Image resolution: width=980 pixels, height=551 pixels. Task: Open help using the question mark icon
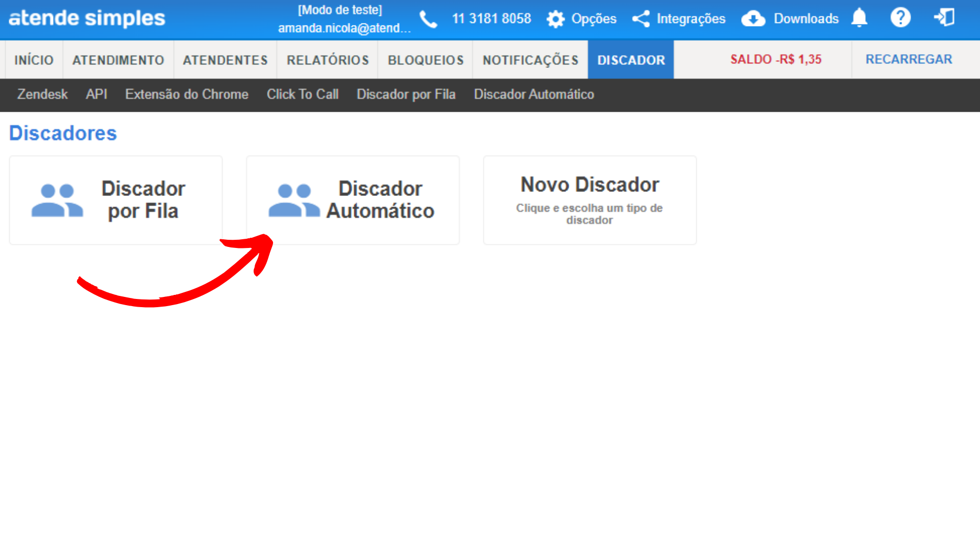pos(900,18)
